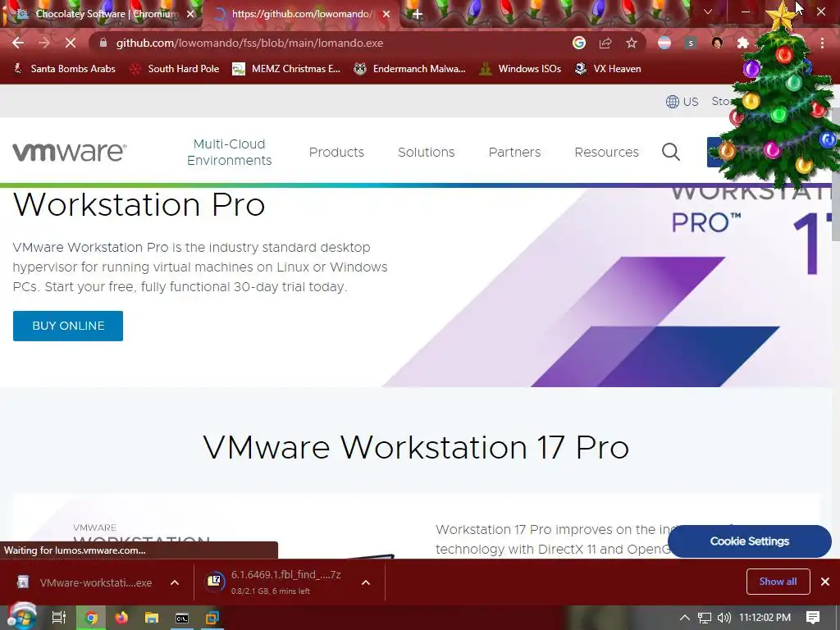840x630 pixels.
Task: Switch to the Chocolatey Software tab
Action: pyautogui.click(x=102, y=15)
